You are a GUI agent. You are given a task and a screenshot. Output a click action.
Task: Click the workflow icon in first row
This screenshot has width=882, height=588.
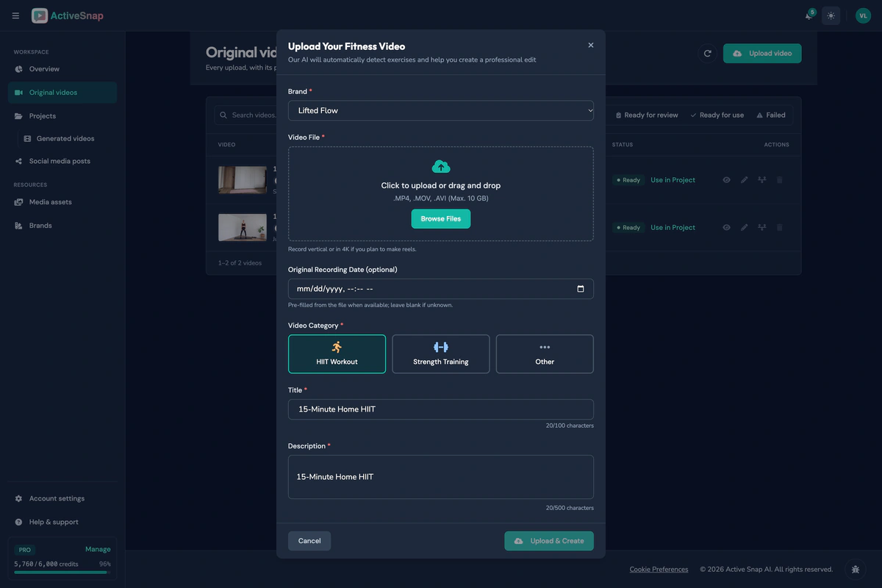coord(762,180)
